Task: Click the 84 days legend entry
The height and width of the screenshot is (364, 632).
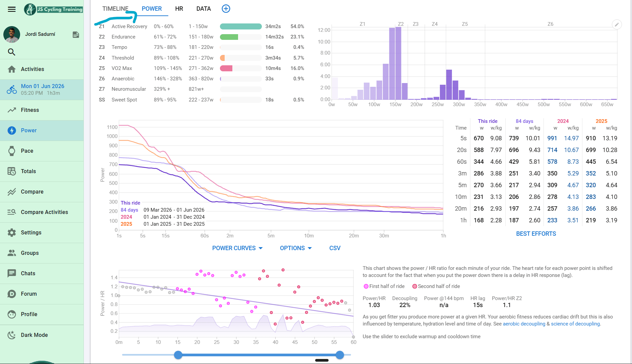Action: (129, 210)
